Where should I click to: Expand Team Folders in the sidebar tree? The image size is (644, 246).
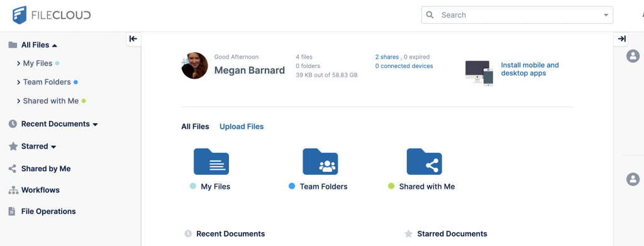coord(18,82)
